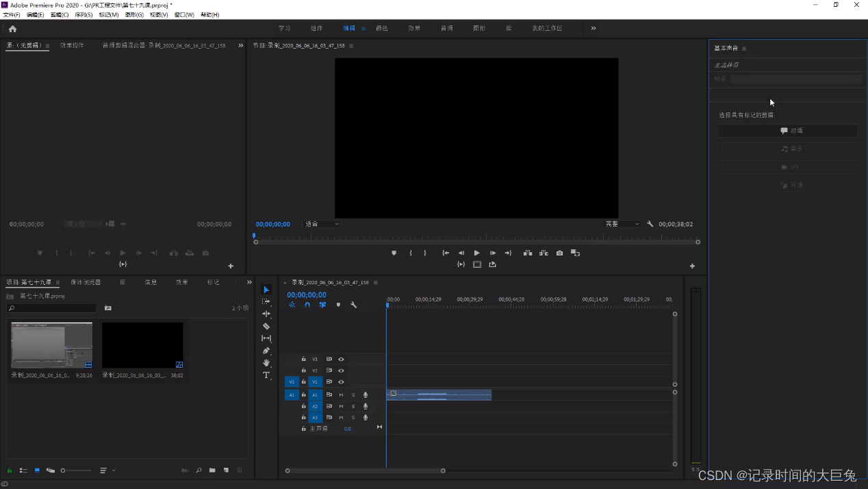Switch to the 效果控件 tab
The image size is (868, 489).
coord(72,45)
